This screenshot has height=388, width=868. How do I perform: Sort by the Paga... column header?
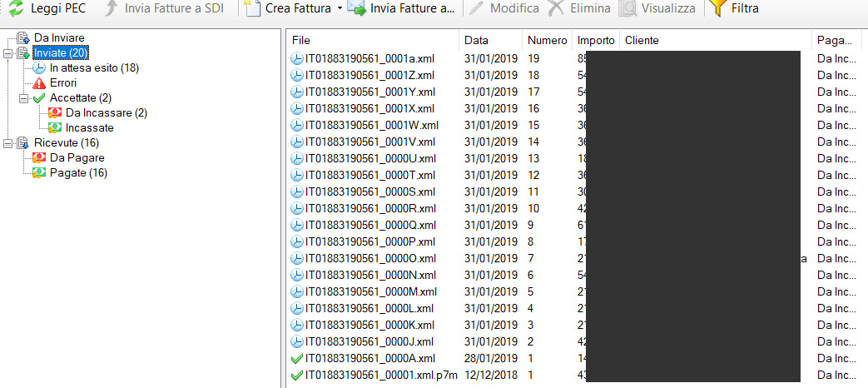point(837,41)
